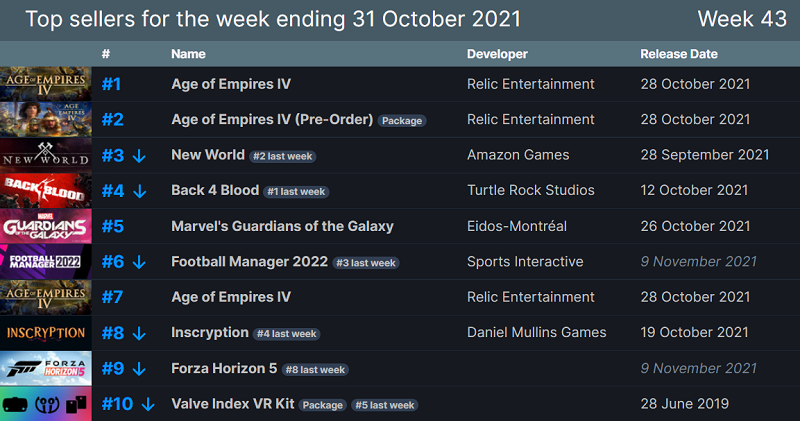Click the '#1 last week' badge on Back 4 Blood
Viewport: 800px width, 421px height.
295,192
